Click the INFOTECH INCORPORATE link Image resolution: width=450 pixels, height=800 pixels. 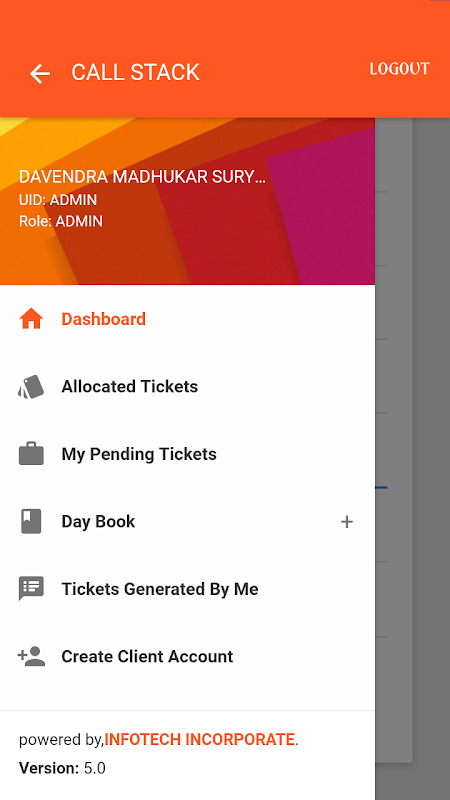pyautogui.click(x=199, y=739)
